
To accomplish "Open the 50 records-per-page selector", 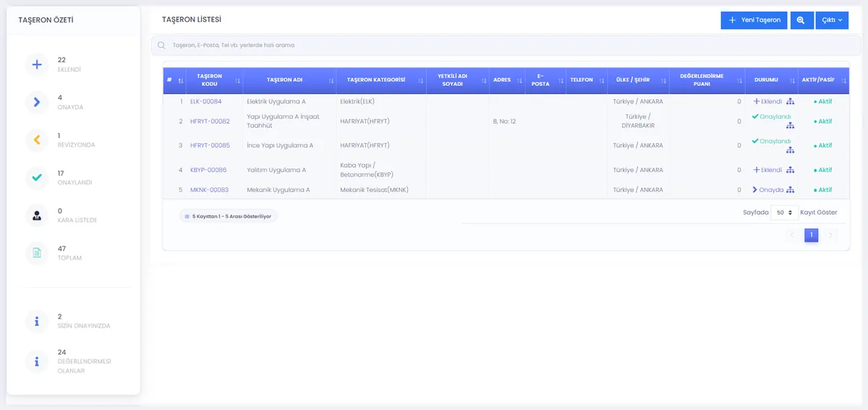I will (784, 213).
